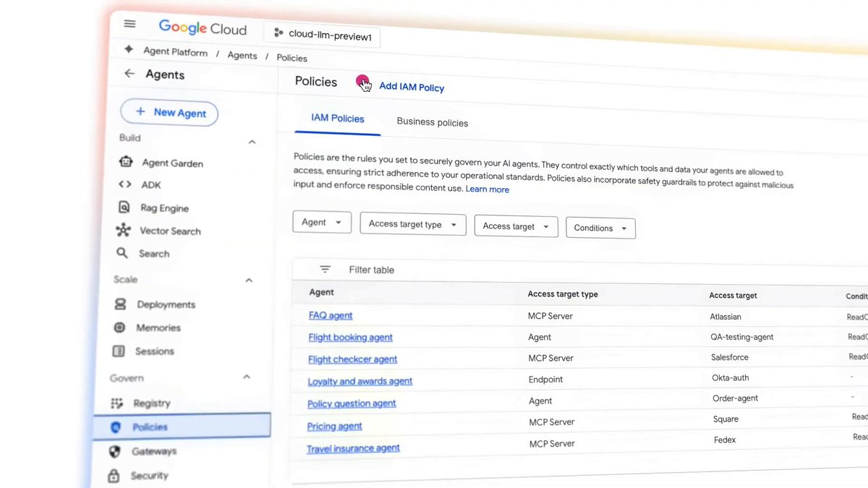This screenshot has height=488, width=868.
Task: Switch to the Business policies tab
Action: (433, 122)
